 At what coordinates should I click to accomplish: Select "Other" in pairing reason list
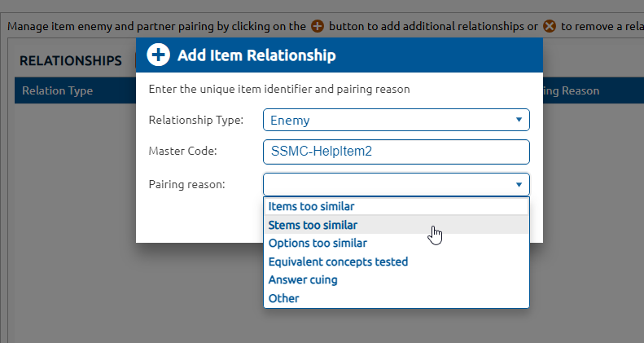[x=284, y=298]
